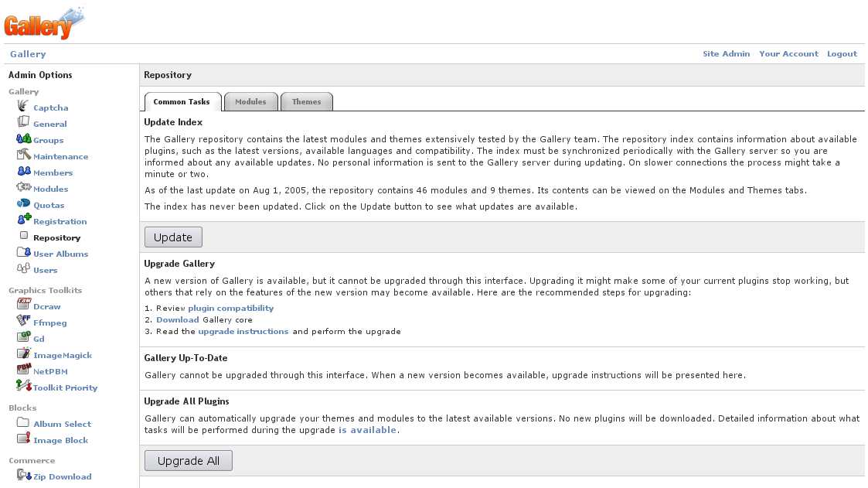Open the User Albums admin link
868x488 pixels.
click(x=61, y=254)
